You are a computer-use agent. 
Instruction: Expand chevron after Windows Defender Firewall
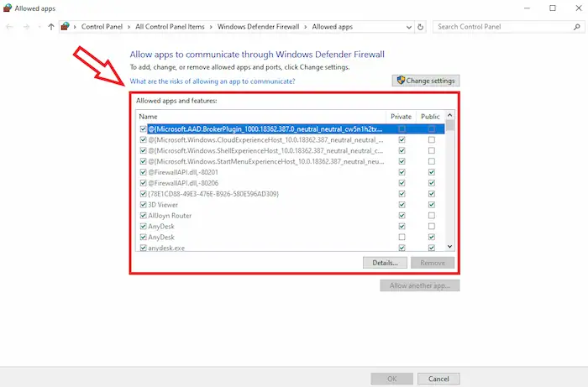(x=305, y=27)
